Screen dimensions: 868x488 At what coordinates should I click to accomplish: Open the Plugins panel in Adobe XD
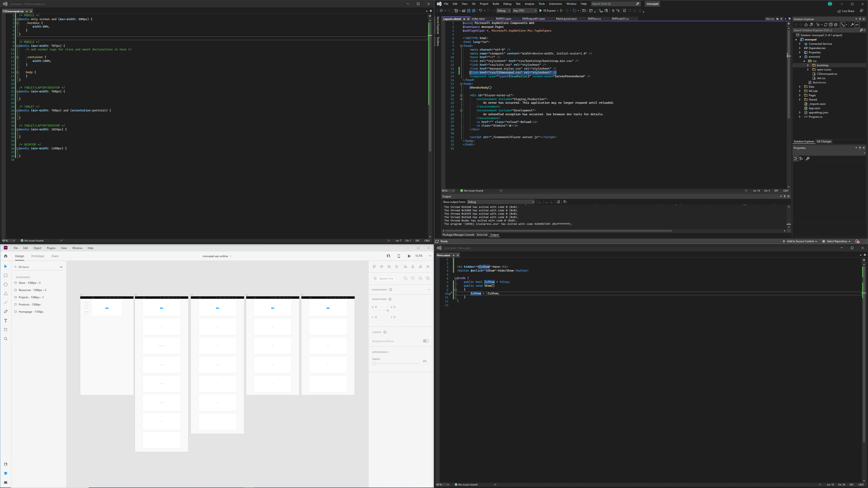(5, 482)
